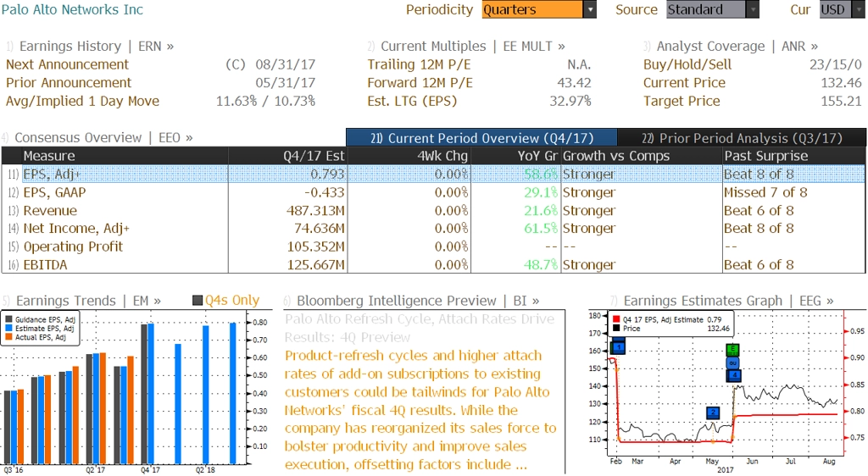Click the Palo Alto Networks Inc title
This screenshot has width=868, height=476.
72,9
